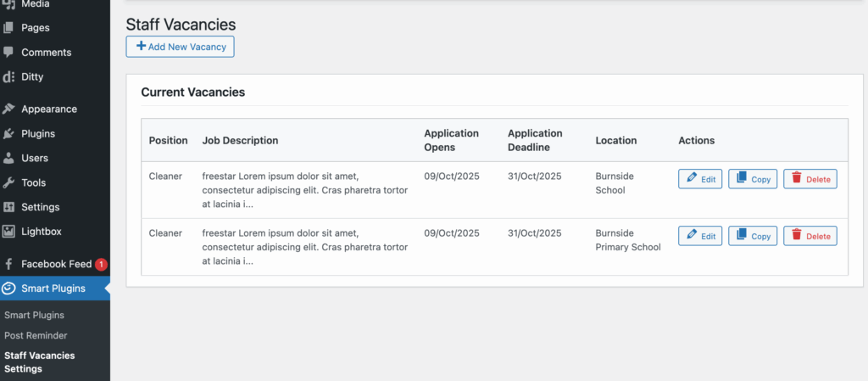
Task: Delete the Burnside School vacancy
Action: coord(810,179)
